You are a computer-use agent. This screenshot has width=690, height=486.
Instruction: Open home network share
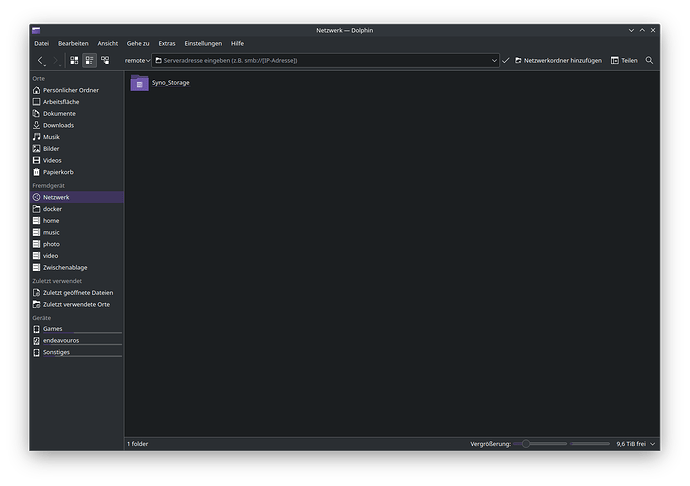pyautogui.click(x=77, y=221)
